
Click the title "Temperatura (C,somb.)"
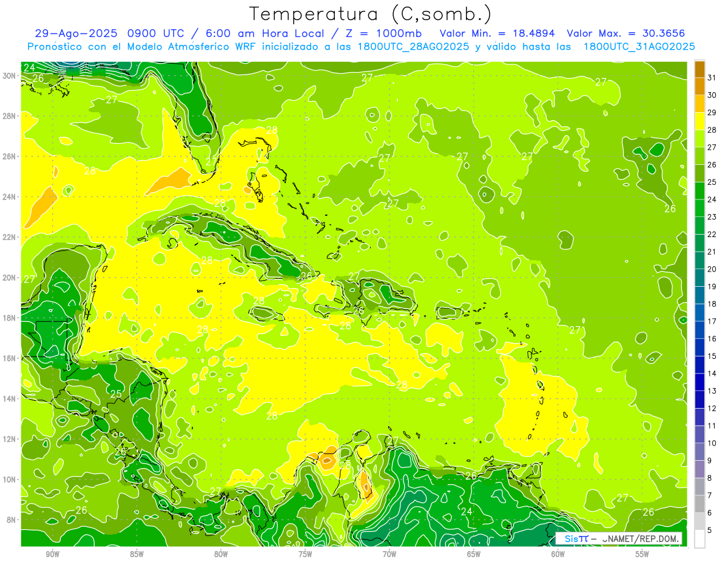[x=371, y=14]
